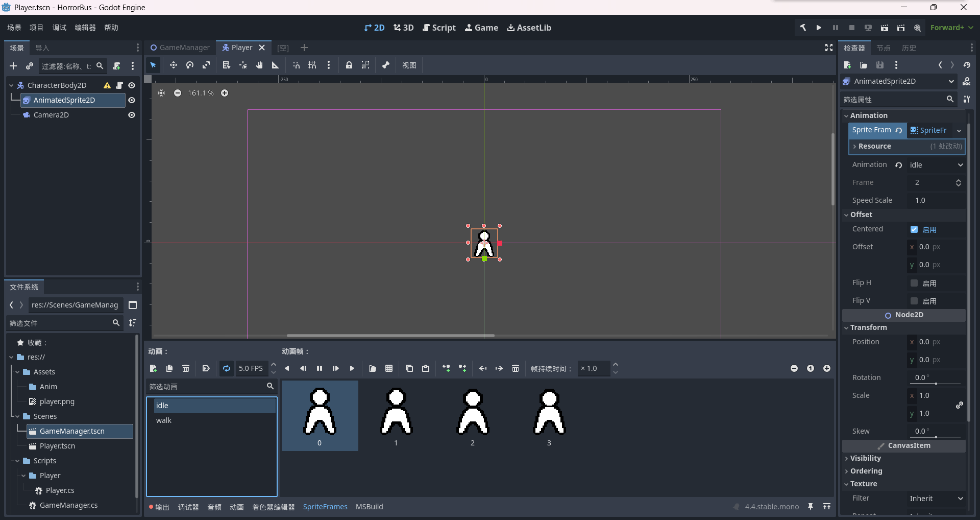
Task: Disable the Centered checkbox
Action: coord(914,229)
